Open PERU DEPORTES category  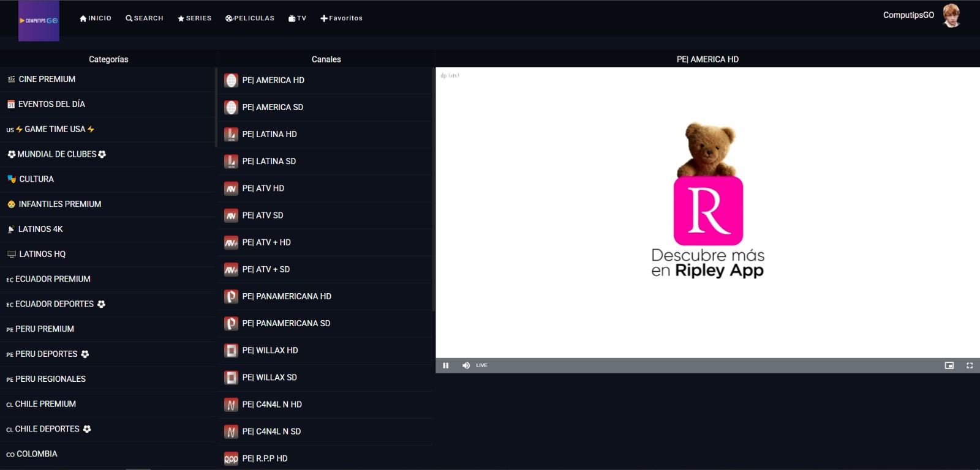point(47,354)
